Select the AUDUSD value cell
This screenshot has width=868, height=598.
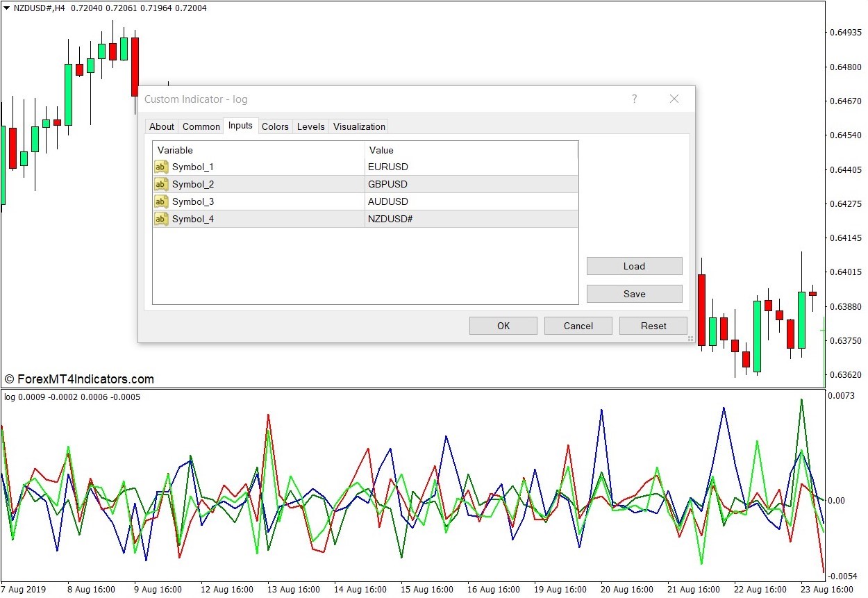471,201
